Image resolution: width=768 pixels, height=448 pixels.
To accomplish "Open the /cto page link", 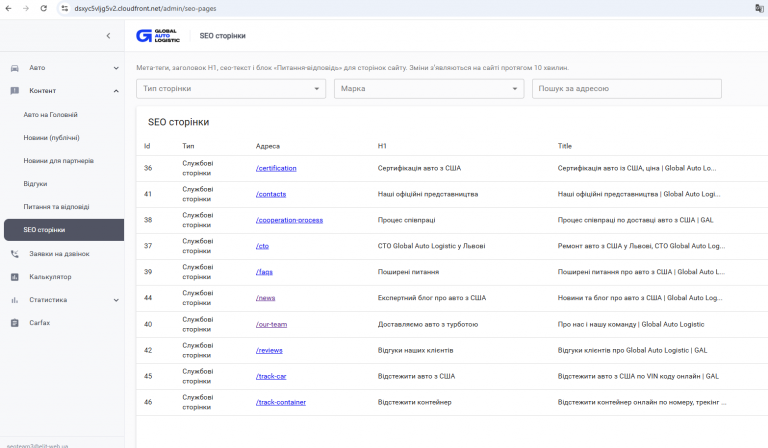I will [262, 246].
